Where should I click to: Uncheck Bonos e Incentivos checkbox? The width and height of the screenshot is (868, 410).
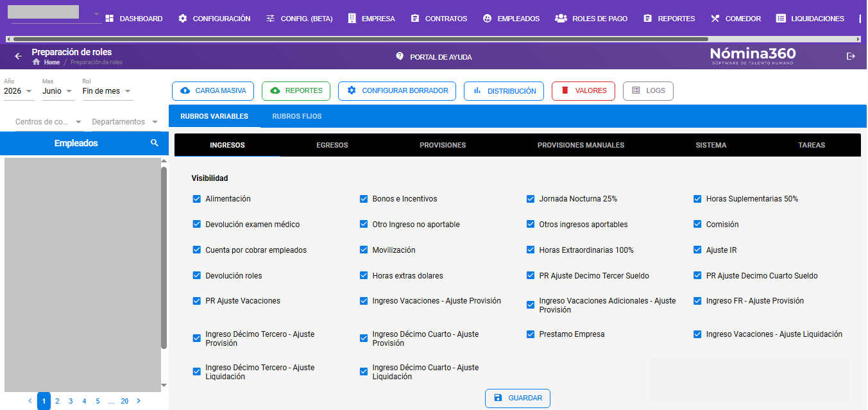364,199
